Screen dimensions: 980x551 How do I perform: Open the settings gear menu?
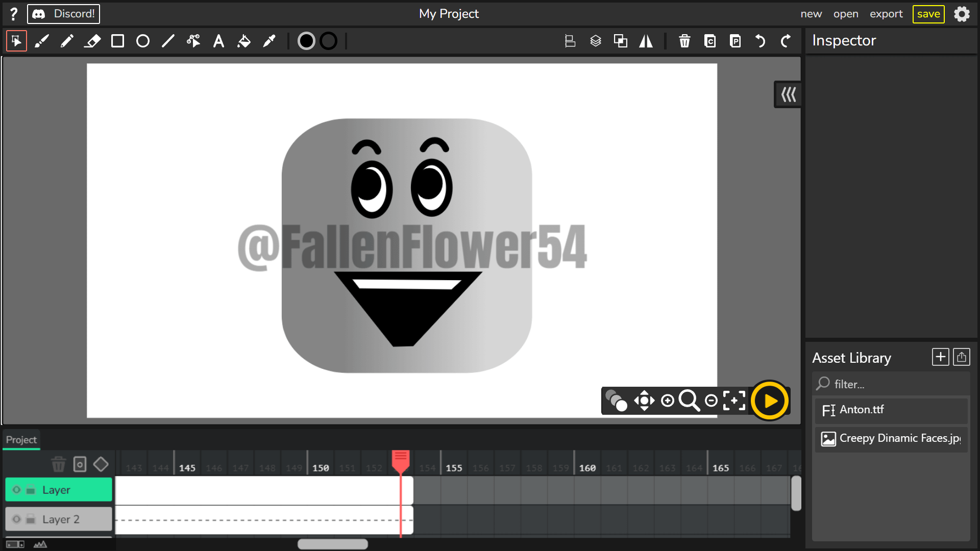pos(962,14)
